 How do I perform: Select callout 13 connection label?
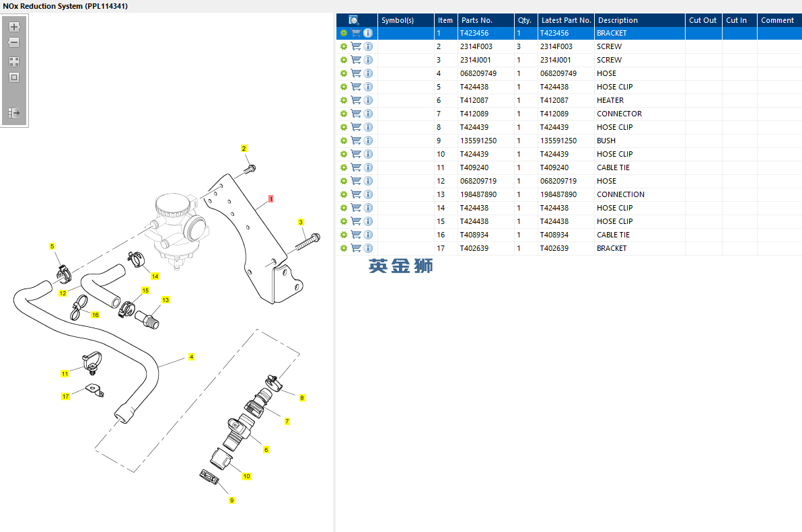click(x=166, y=300)
